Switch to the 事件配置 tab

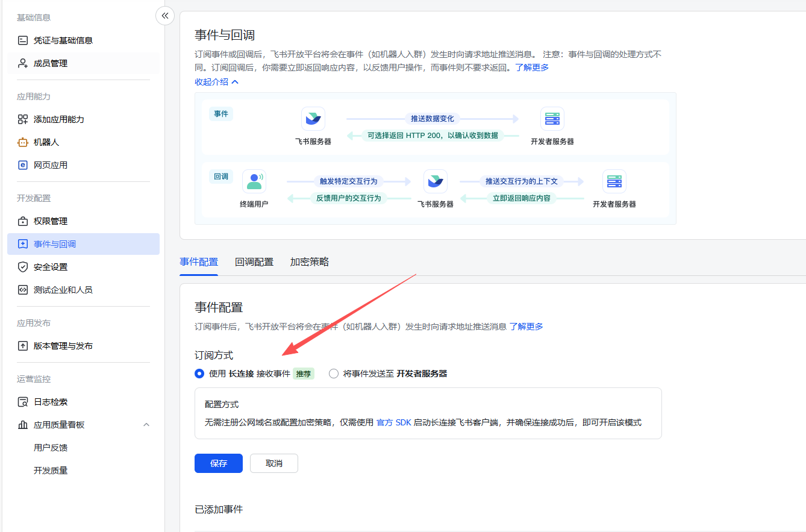click(199, 262)
